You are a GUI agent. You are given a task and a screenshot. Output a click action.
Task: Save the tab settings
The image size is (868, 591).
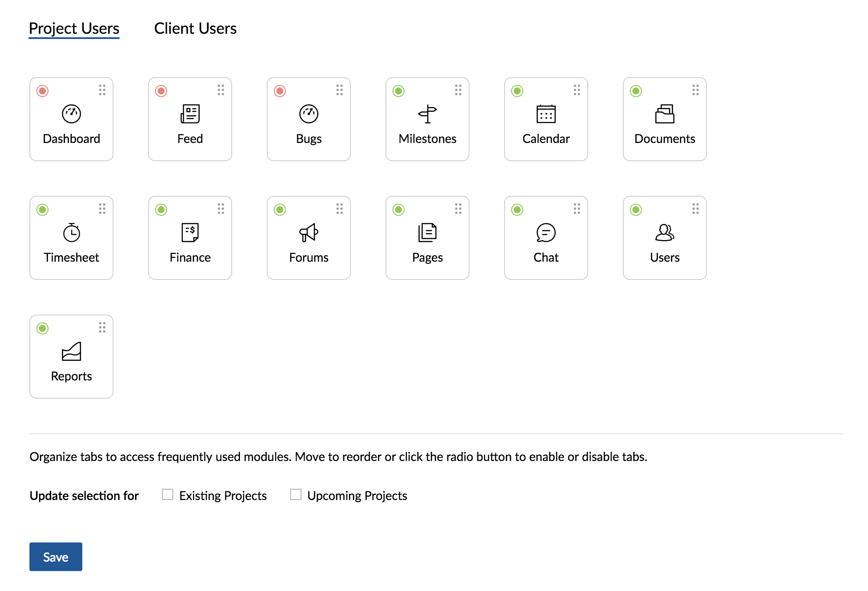pyautogui.click(x=56, y=557)
